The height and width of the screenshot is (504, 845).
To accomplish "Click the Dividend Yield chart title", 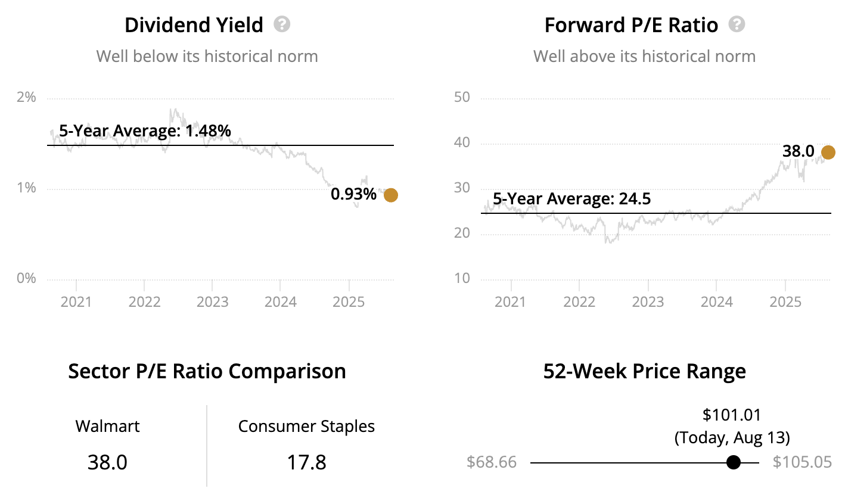I will pyautogui.click(x=194, y=25).
